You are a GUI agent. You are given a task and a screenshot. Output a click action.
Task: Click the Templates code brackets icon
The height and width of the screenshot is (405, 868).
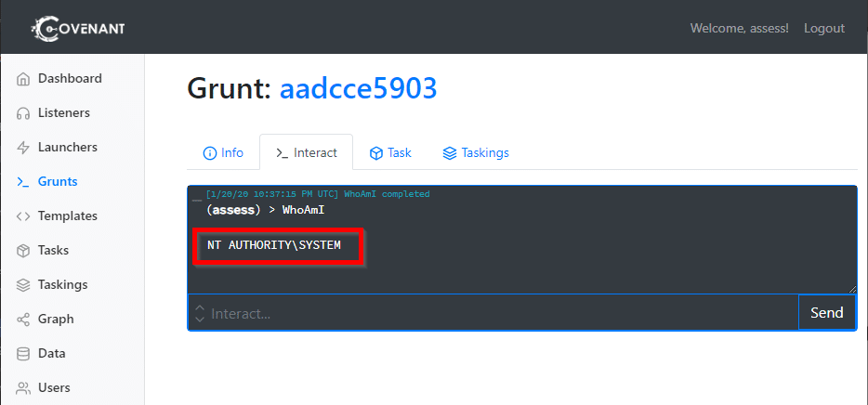22,216
